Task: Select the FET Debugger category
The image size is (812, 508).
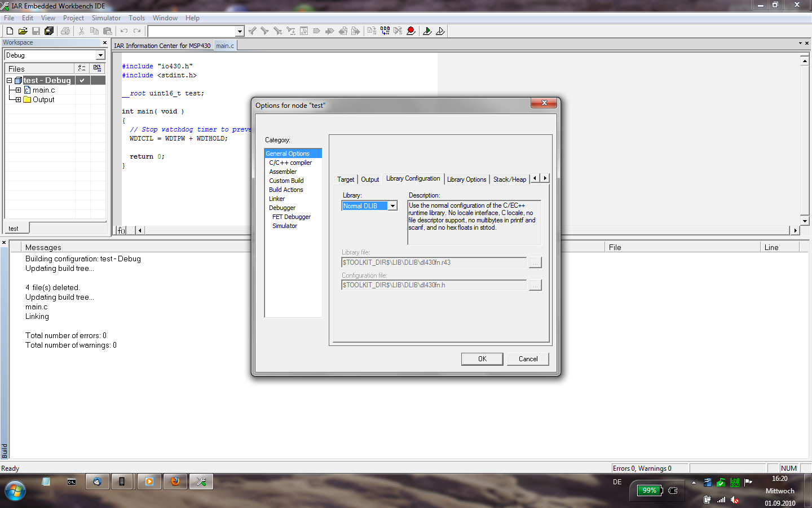Action: 292,217
